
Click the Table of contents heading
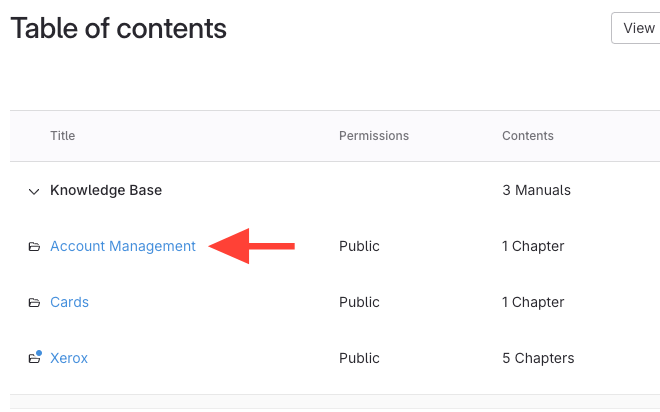(x=118, y=29)
